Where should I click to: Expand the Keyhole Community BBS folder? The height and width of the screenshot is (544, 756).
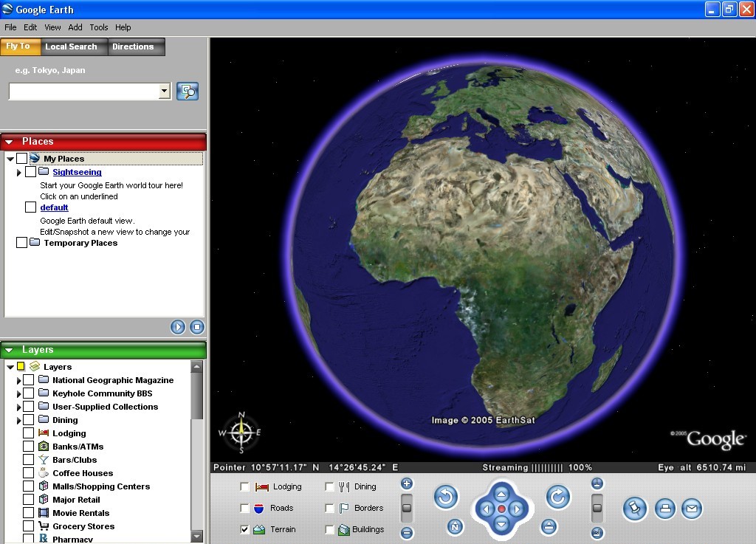tap(18, 393)
